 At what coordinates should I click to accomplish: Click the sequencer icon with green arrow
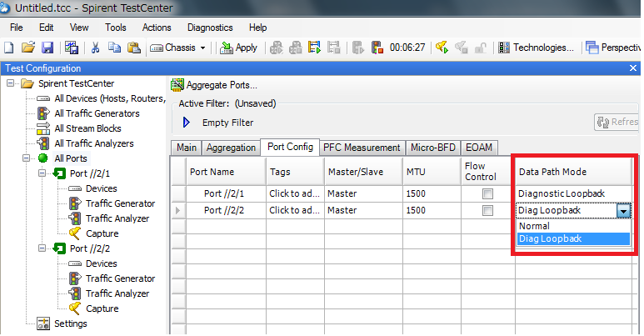(x=314, y=48)
